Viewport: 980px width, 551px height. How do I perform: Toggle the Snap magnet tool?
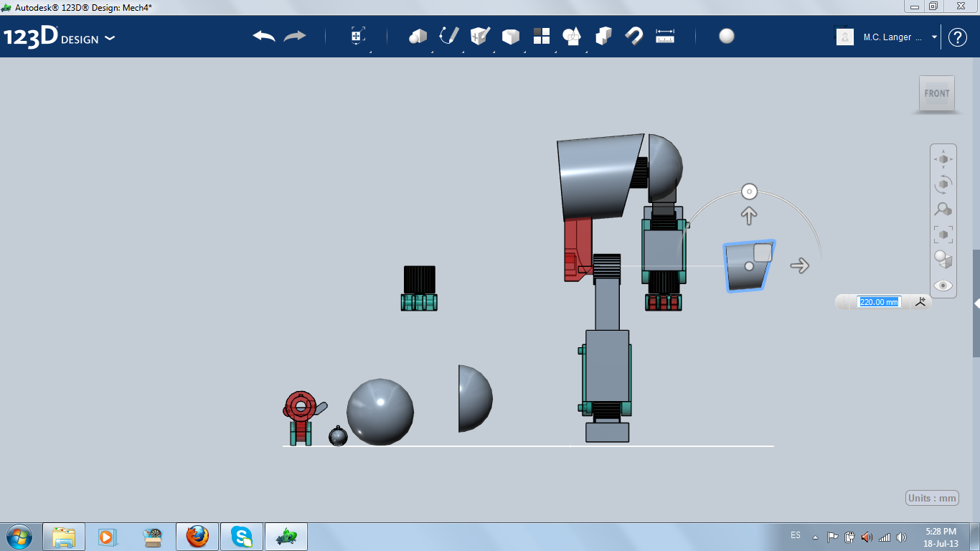[x=634, y=36]
